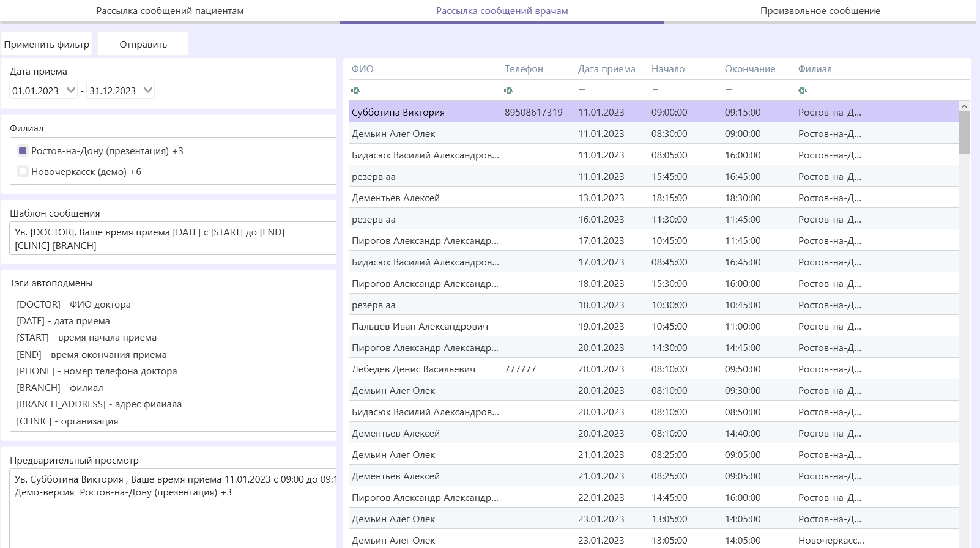
Task: Click the vertical scrollbar thumb of the table
Action: pyautogui.click(x=965, y=132)
